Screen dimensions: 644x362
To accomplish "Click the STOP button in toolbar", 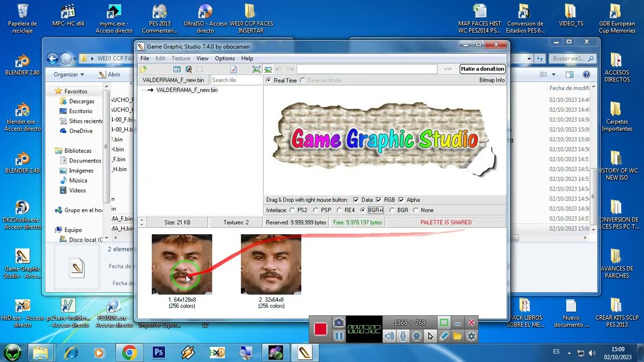I will coord(448,69).
